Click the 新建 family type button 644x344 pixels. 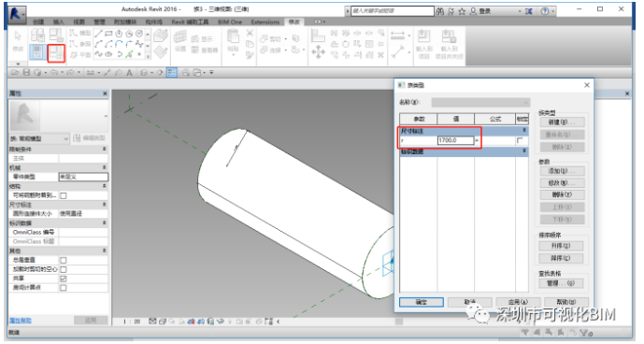[562, 122]
